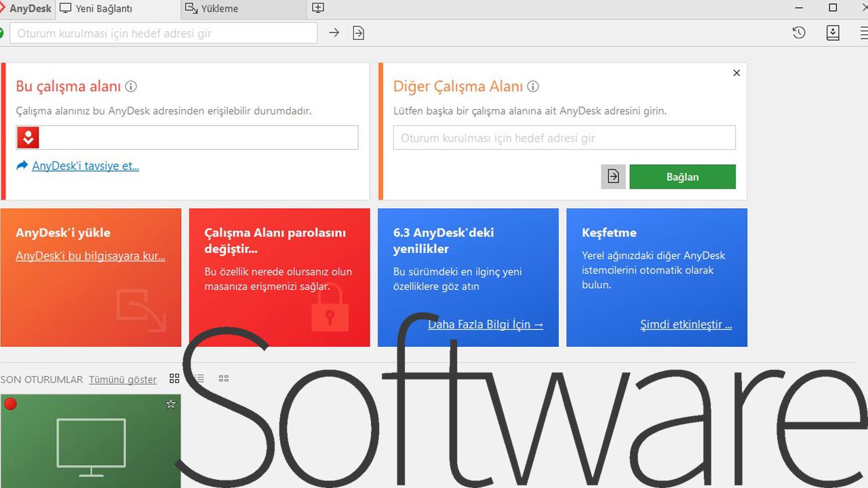Open the recent session monitor thumbnail
This screenshot has height=488, width=868.
tap(91, 441)
